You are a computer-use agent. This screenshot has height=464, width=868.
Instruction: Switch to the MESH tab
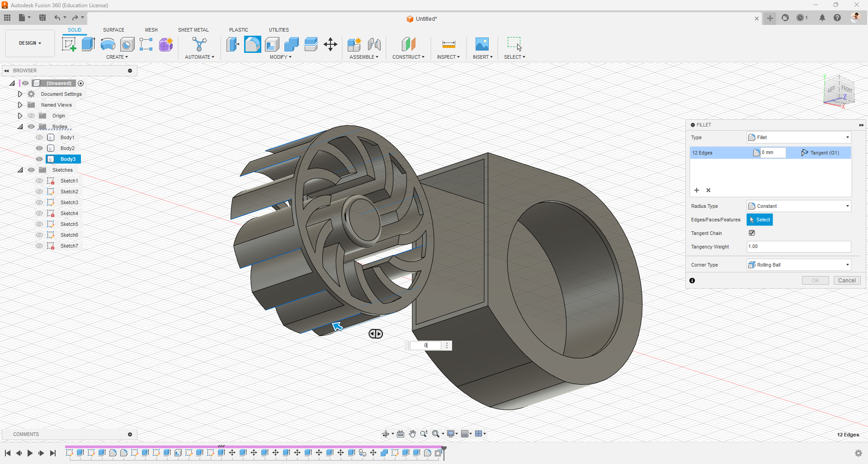coord(151,30)
